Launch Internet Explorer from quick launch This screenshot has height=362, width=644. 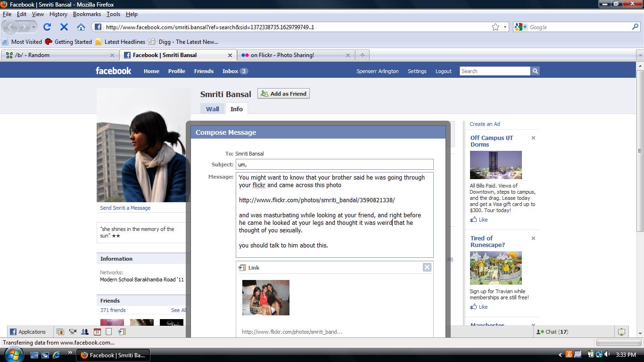[57, 355]
